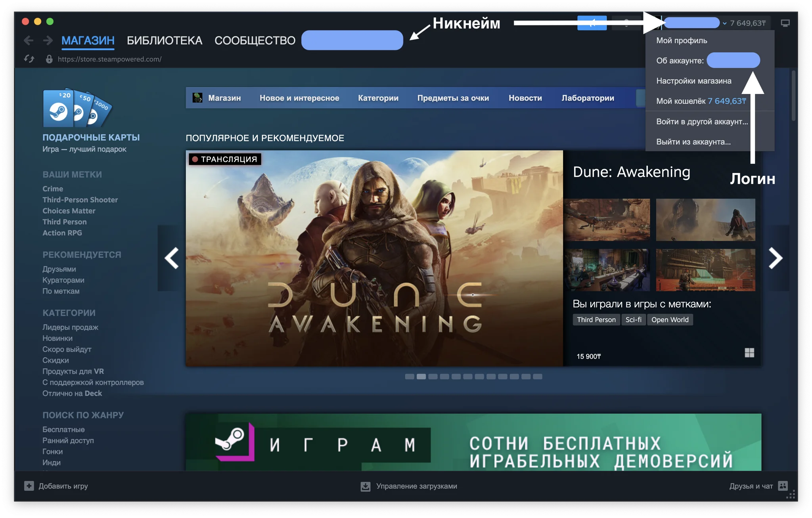Screen dimensions: 812x518
Task: Select Мой профиль from account menu
Action: pos(710,40)
